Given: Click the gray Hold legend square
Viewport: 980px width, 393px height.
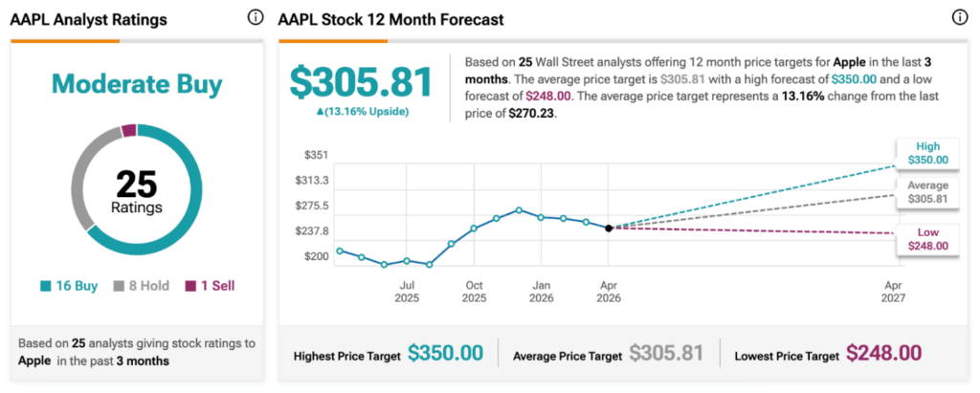Looking at the screenshot, I should click(x=120, y=285).
